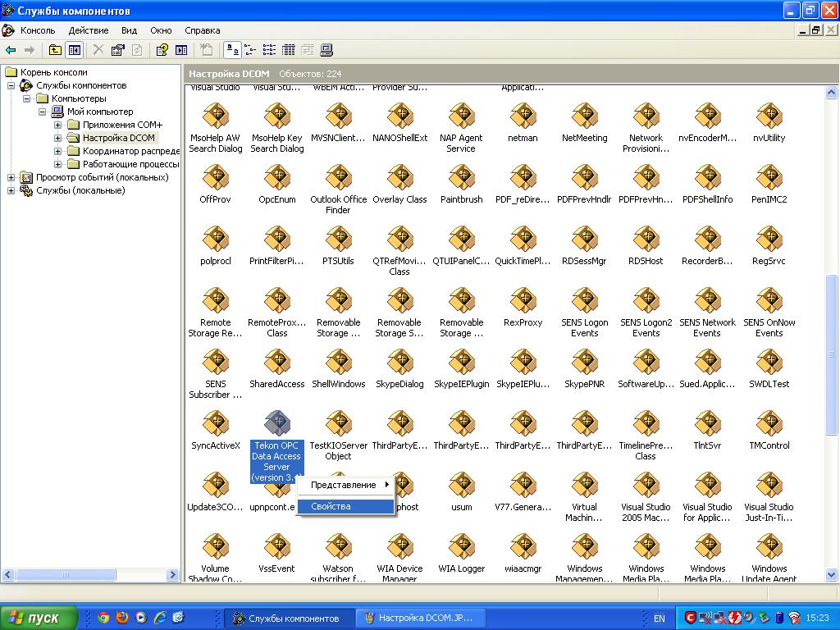Expand the Приложения COM+ tree node
This screenshot has height=630, width=840.
click(x=58, y=125)
